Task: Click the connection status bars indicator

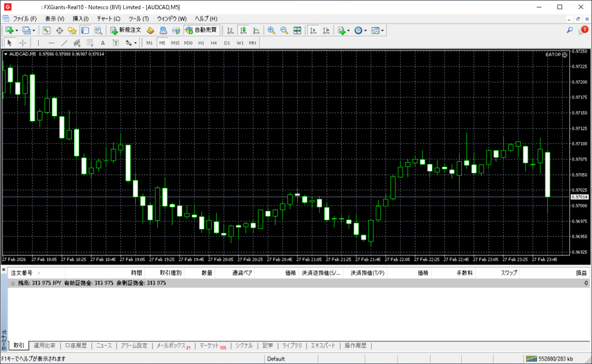Action: click(x=530, y=359)
